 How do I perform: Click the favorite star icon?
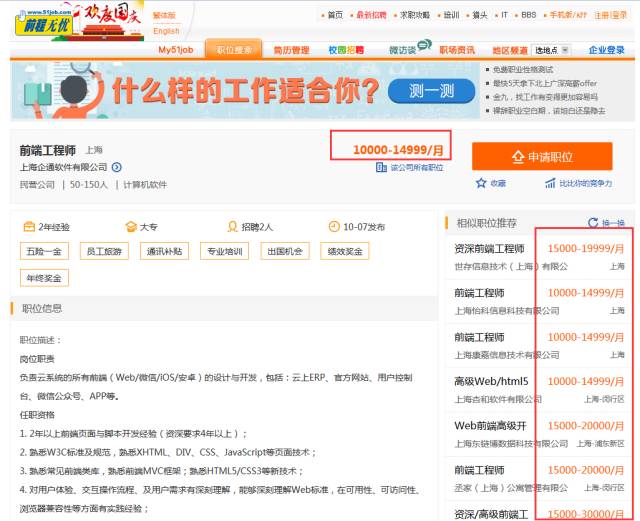(x=481, y=183)
